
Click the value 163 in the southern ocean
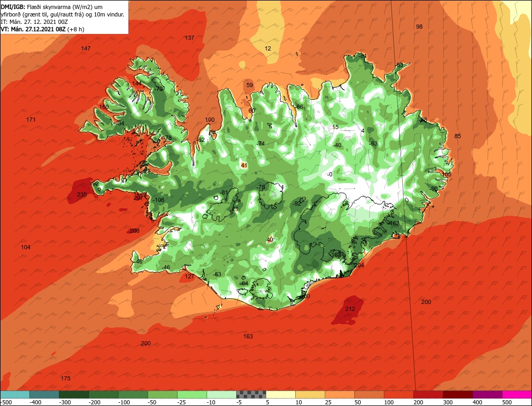(x=248, y=336)
